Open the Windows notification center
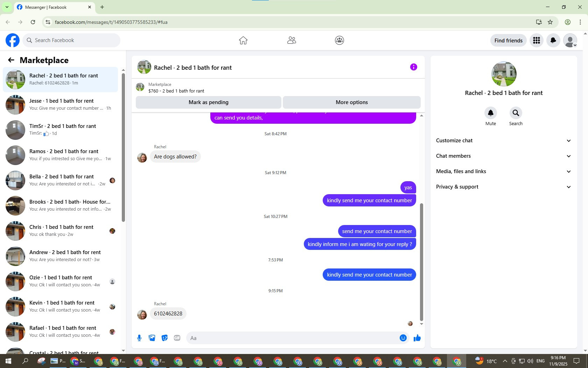This screenshot has height=368, width=588. point(576,361)
